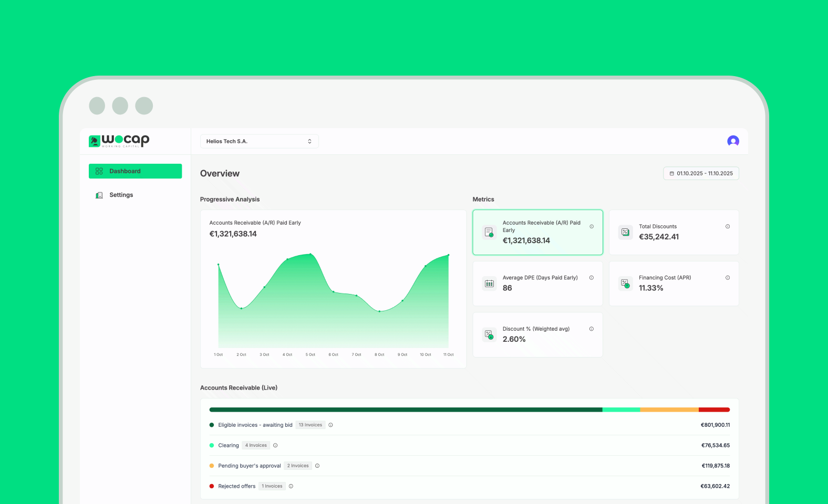Open the Helios Tech S.A. company dropdown
This screenshot has height=504, width=828.
[259, 141]
